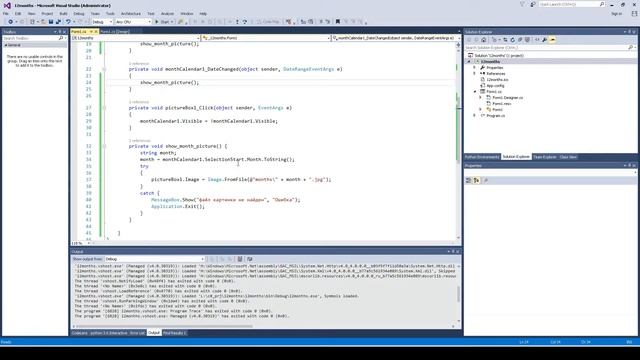Open the File menu
Image resolution: width=640 pixels, height=360 pixels.
[6, 13]
